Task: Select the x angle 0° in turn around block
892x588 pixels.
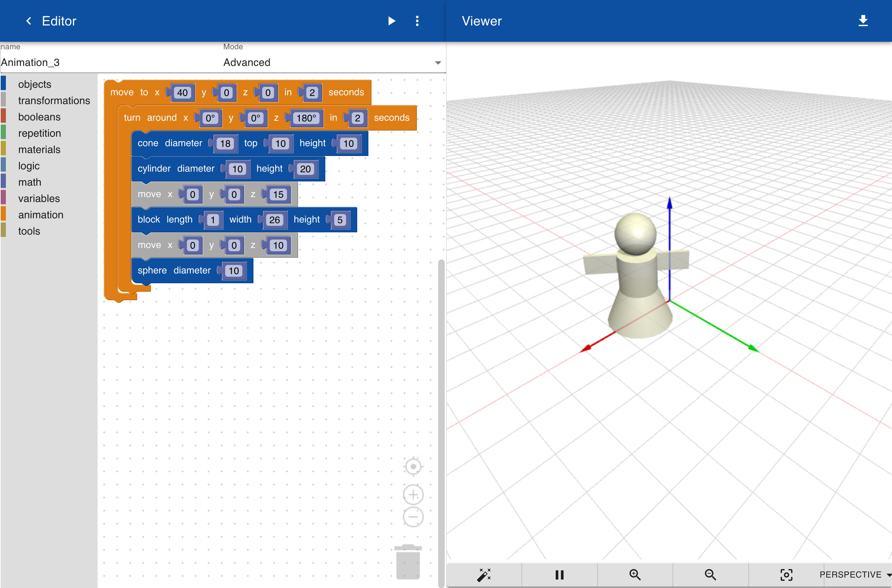Action: [210, 118]
